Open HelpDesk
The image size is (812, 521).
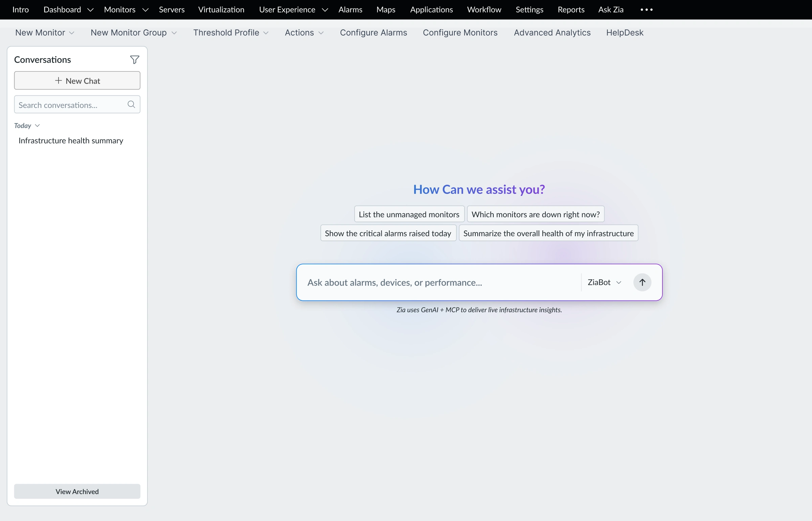pos(625,32)
